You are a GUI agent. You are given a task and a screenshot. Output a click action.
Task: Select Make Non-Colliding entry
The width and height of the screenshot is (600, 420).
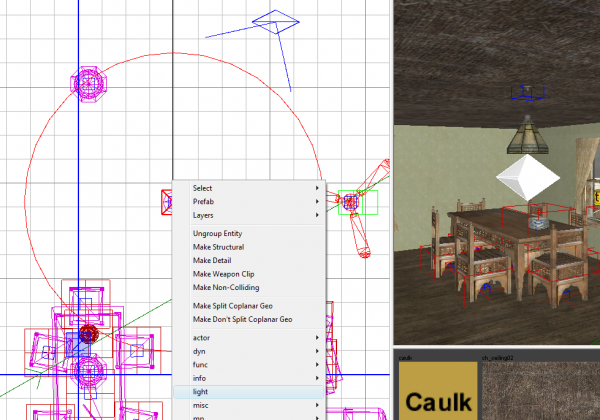249,287
